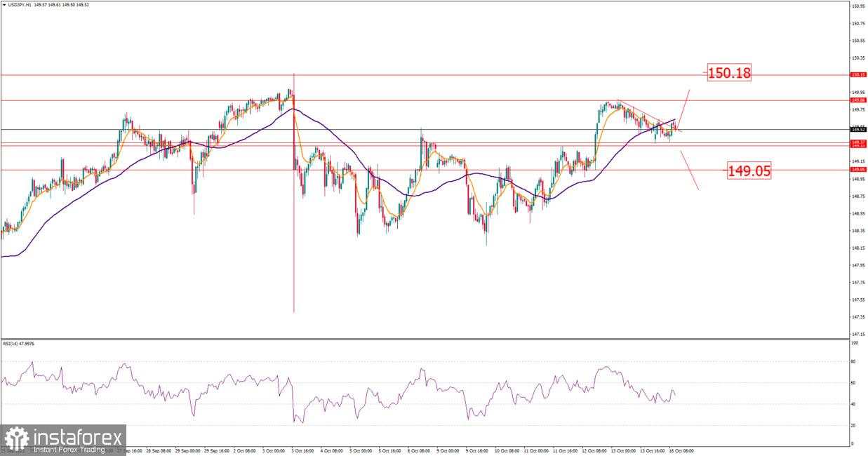Click the RSI scale value 20
The image size is (868, 456).
click(x=853, y=425)
